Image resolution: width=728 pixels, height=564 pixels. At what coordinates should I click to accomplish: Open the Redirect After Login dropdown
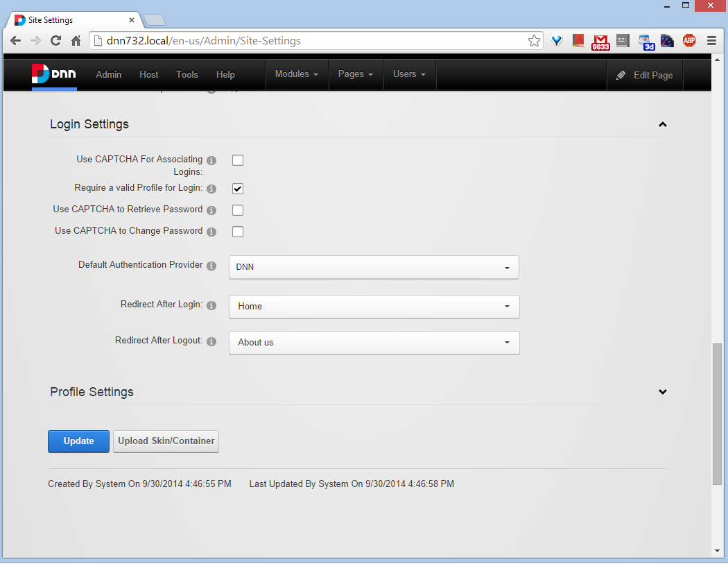coord(374,307)
